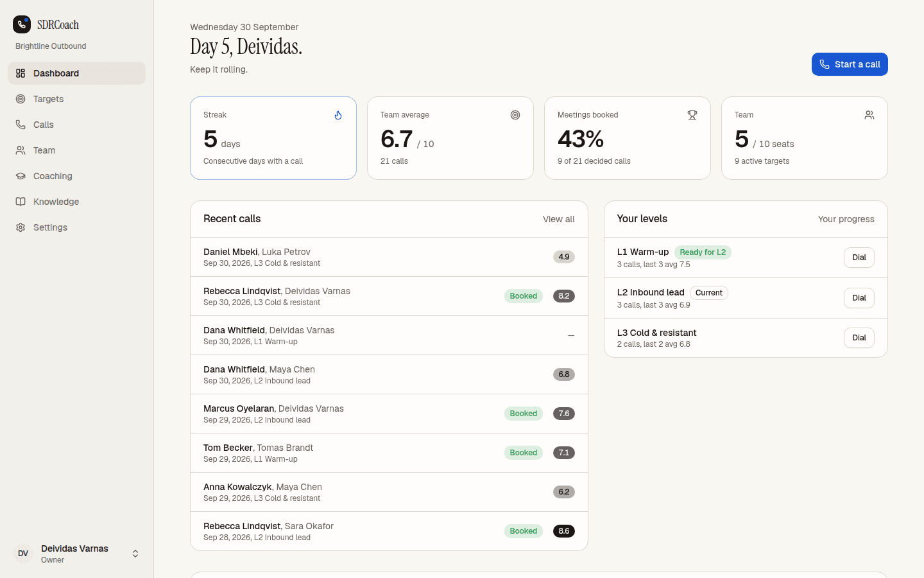Click the Brightline Outbound workspace name
This screenshot has width=924, height=578.
coord(51,46)
